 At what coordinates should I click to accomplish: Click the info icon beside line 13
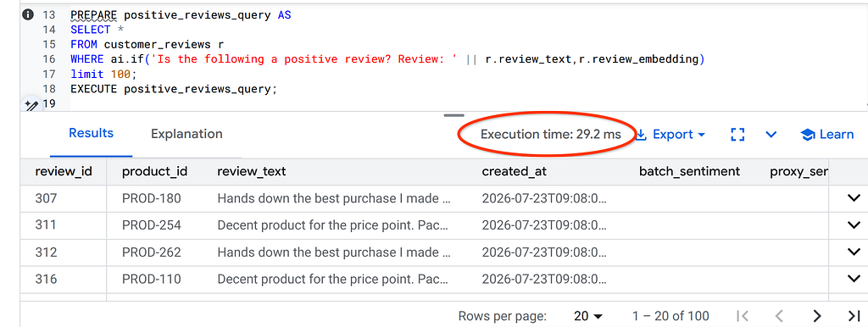pyautogui.click(x=27, y=15)
